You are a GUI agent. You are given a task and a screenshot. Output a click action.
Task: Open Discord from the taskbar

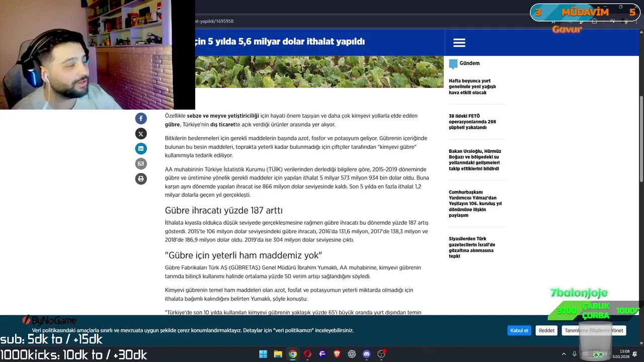point(367,354)
